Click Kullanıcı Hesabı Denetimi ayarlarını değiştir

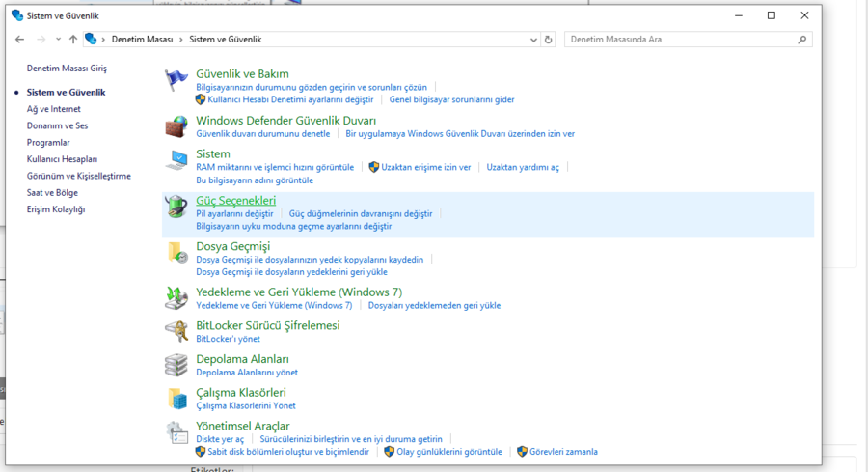[x=290, y=99]
